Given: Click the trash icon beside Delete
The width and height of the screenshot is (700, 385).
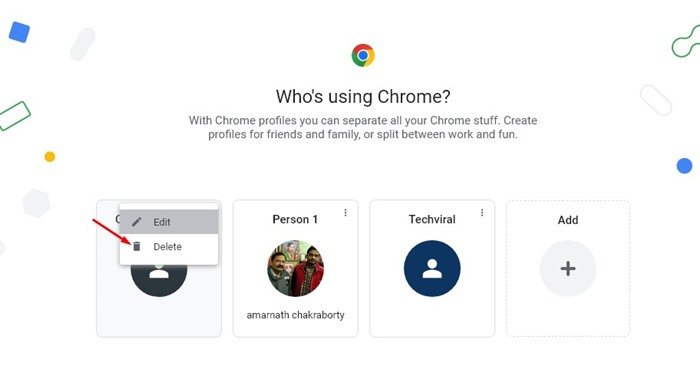Looking at the screenshot, I should pyautogui.click(x=137, y=246).
